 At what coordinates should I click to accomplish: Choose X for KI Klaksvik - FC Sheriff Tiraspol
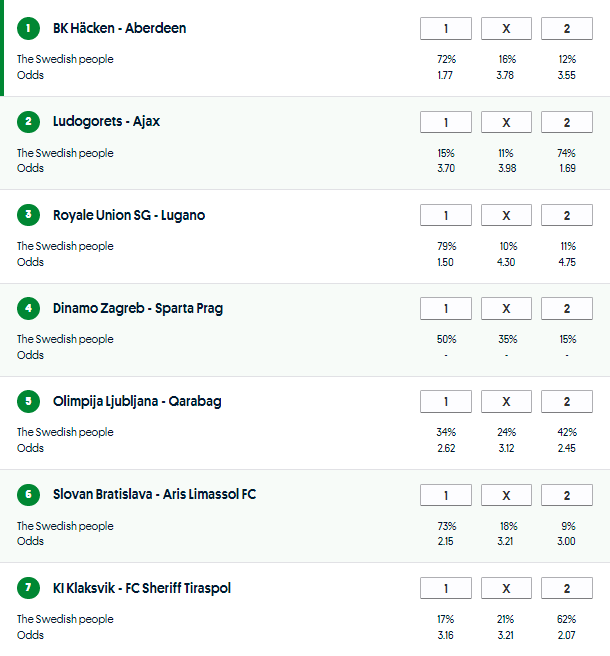(506, 588)
